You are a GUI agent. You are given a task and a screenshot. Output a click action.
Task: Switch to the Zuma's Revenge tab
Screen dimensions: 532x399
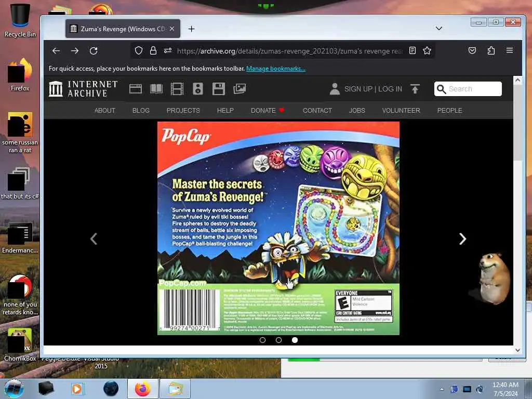click(123, 29)
